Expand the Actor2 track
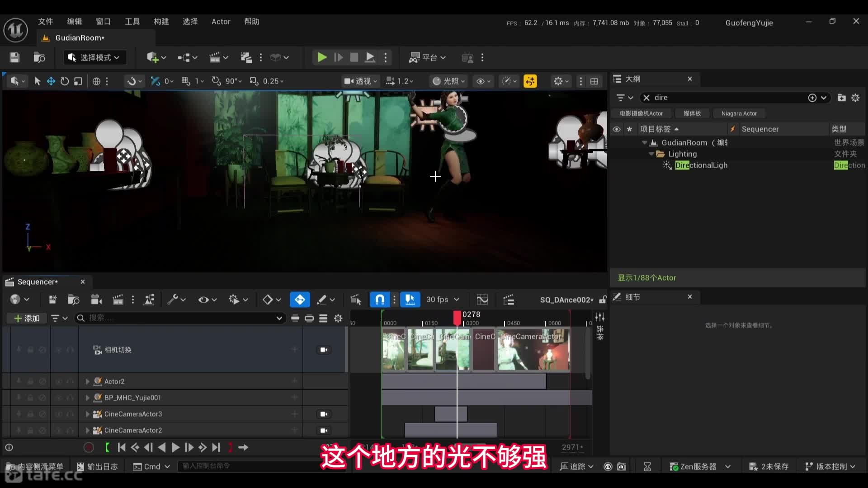The height and width of the screenshot is (488, 868). click(x=88, y=381)
